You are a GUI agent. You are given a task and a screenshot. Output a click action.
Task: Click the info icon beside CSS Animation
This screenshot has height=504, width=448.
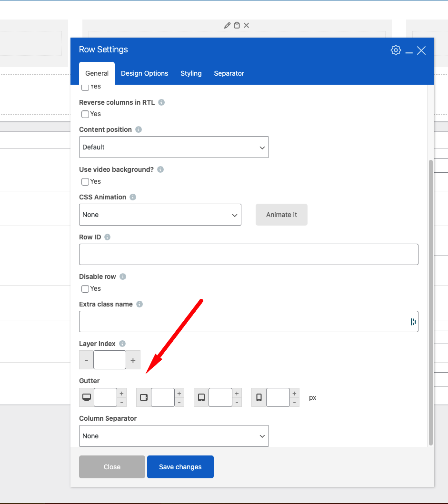(x=132, y=197)
